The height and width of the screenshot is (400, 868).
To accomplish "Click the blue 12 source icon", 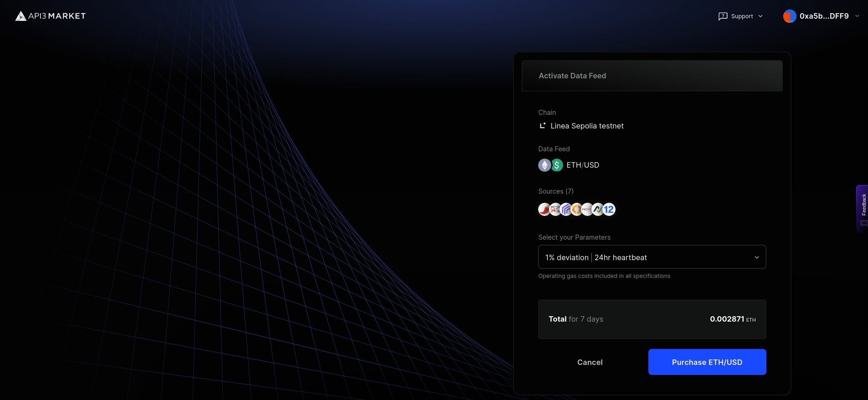I will coord(609,210).
